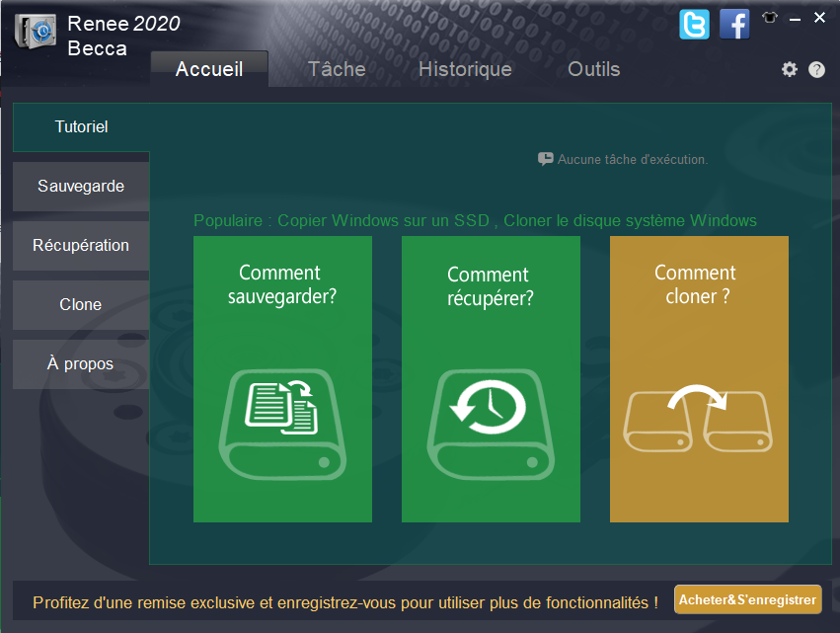The height and width of the screenshot is (633, 840).
Task: Follow 'Cloner le disque système Windows' link
Action: pos(630,220)
